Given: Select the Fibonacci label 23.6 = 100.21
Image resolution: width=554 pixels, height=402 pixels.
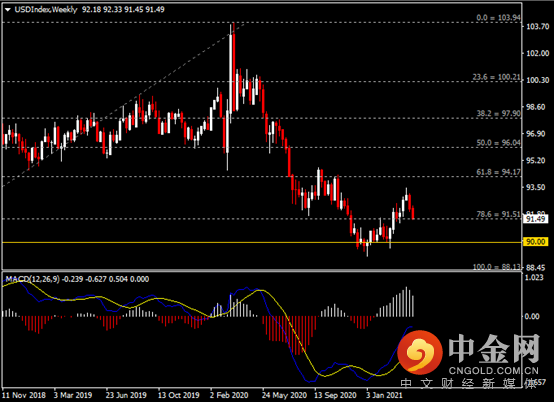Looking at the screenshot, I should [x=496, y=77].
